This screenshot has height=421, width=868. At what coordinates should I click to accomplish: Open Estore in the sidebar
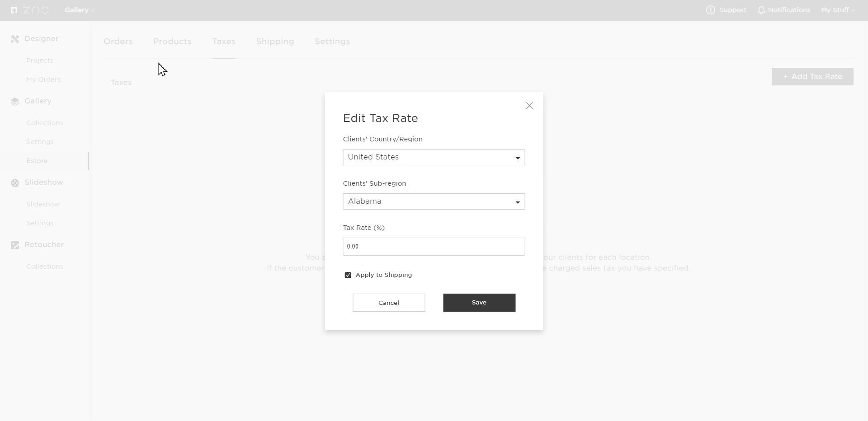(37, 161)
